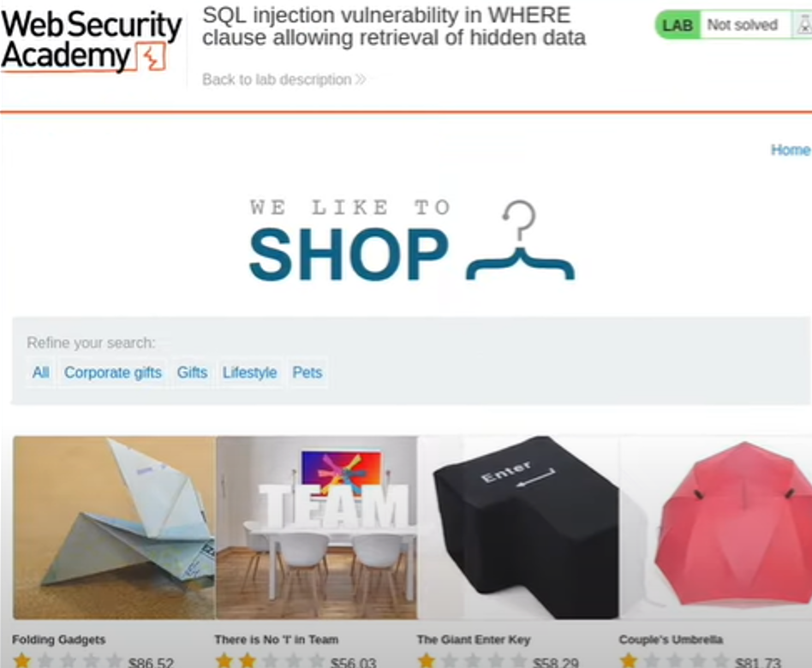The height and width of the screenshot is (668, 812).
Task: Click the green LAB status badge
Action: coord(678,25)
